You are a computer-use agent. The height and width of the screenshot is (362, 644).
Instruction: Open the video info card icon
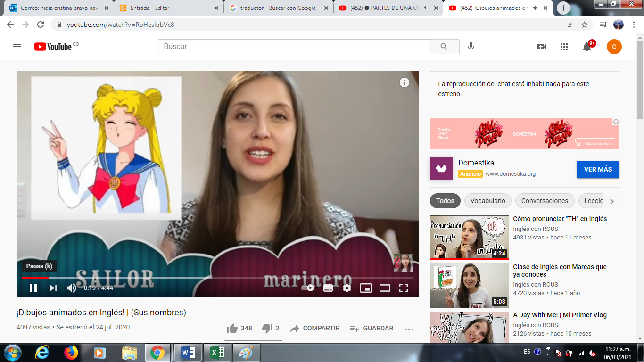click(405, 82)
